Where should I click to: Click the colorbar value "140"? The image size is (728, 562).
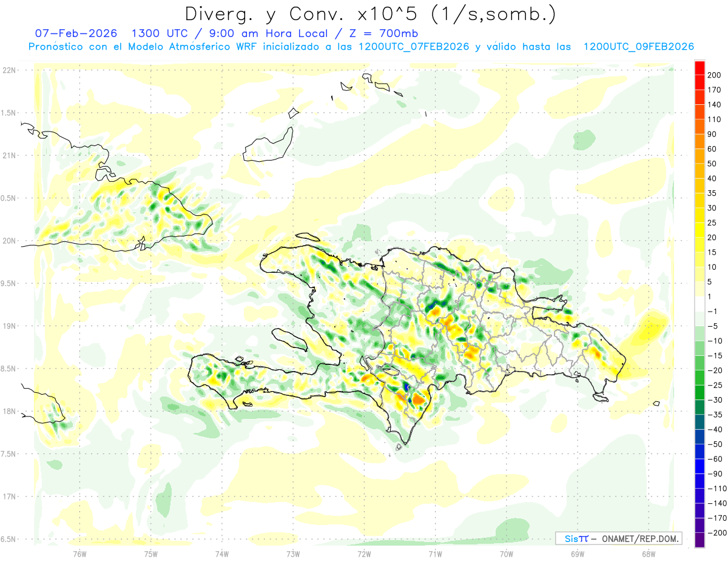[x=715, y=105]
